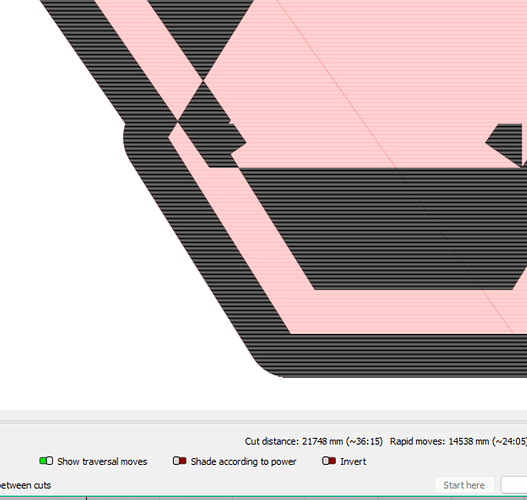
Task: Click the rounded bottom-left corner of outline
Action: pyautogui.click(x=266, y=365)
